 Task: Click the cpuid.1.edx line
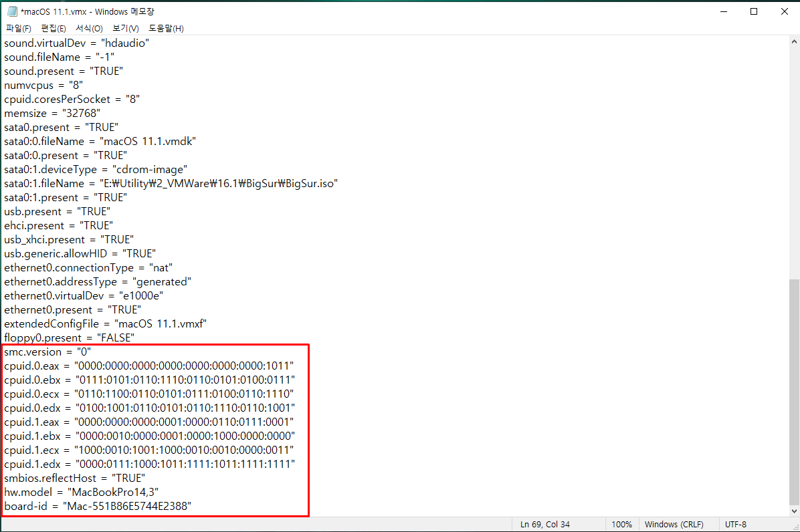click(149, 464)
